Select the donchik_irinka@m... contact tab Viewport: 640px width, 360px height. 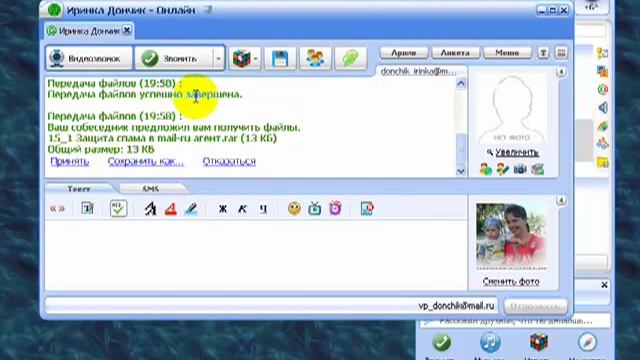pos(419,71)
